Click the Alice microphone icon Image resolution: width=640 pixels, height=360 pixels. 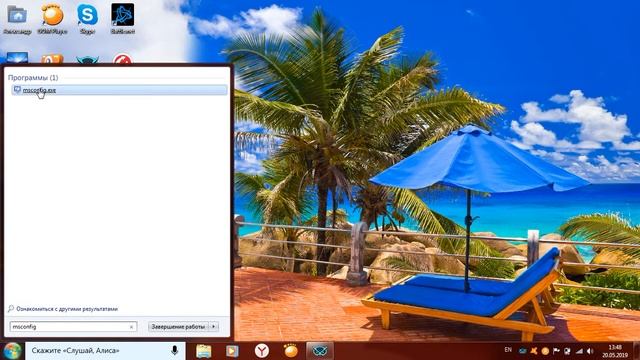click(174, 351)
